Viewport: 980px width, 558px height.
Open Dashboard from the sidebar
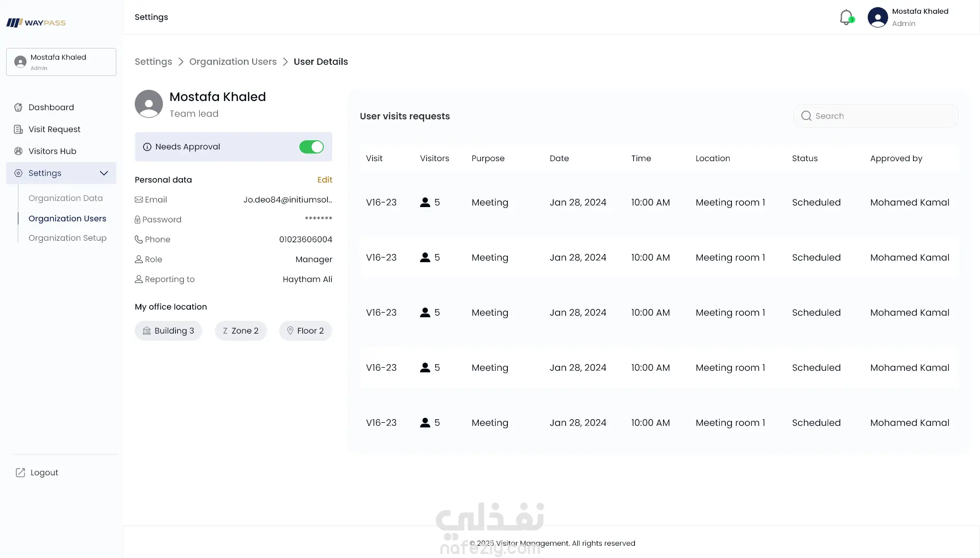tap(51, 107)
